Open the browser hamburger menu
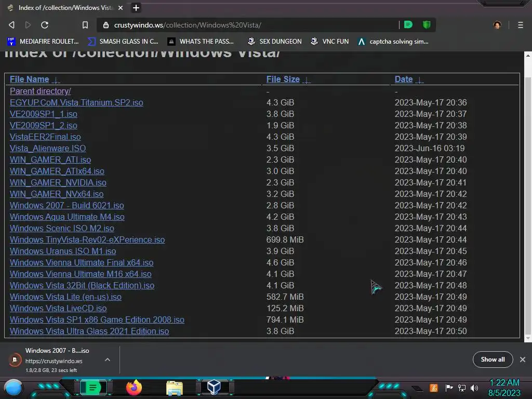 pyautogui.click(x=521, y=25)
